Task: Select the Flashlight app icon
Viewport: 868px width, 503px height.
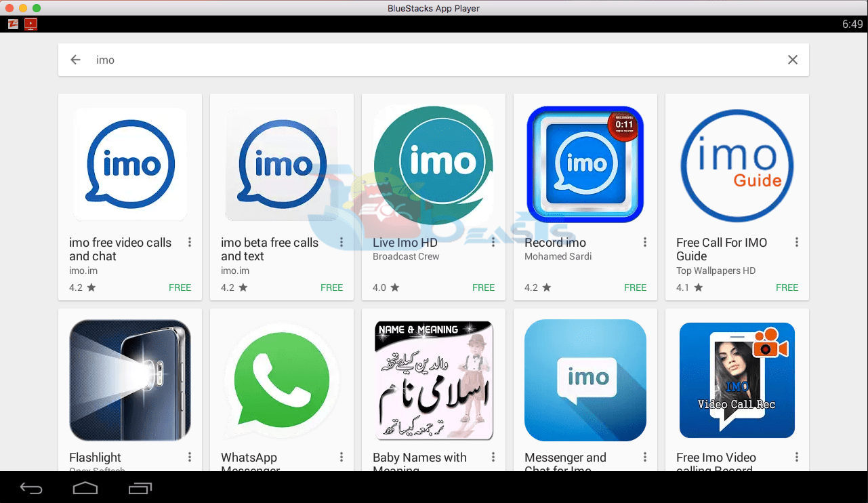Action: 130,380
